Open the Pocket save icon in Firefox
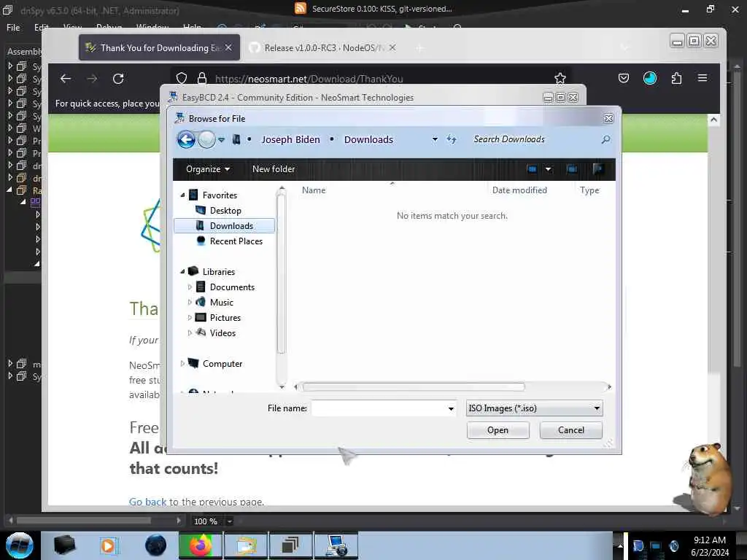 click(x=623, y=78)
